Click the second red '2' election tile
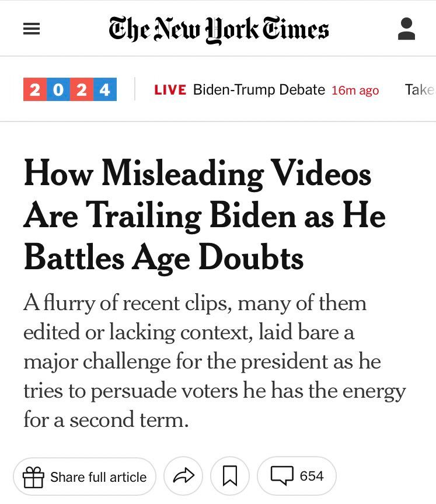 coord(81,90)
